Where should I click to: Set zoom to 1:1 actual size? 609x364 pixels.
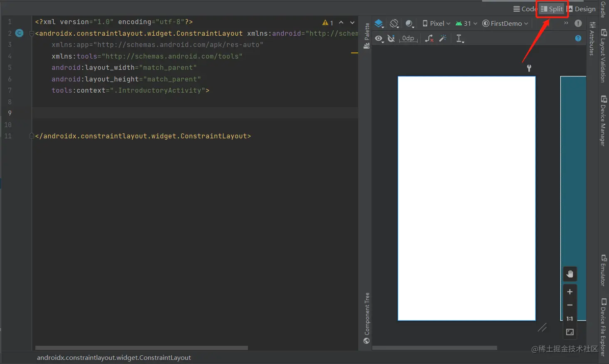tap(570, 319)
